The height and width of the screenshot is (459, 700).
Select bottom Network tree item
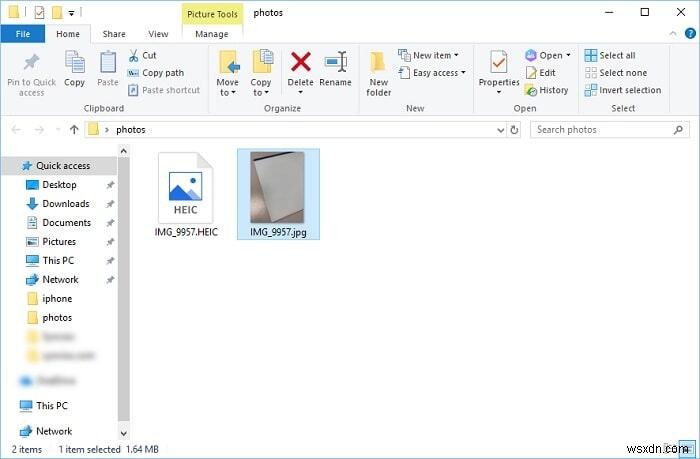coord(54,431)
